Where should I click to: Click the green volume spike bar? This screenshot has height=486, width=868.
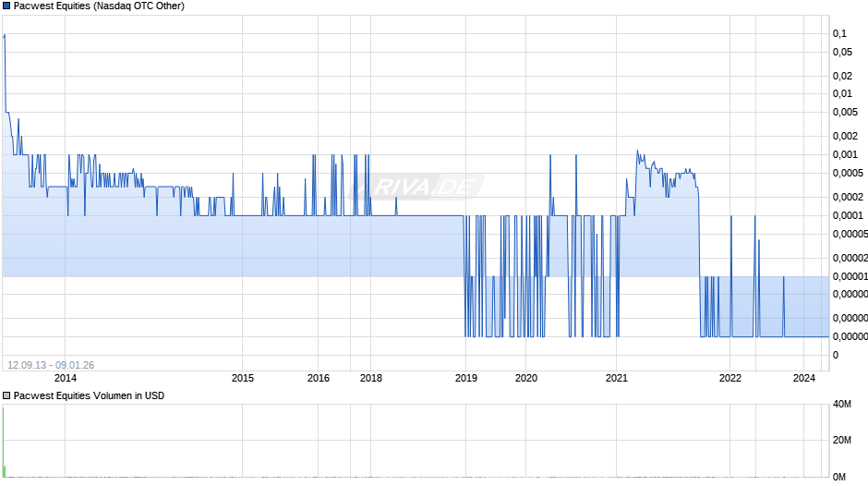[x=4, y=442]
